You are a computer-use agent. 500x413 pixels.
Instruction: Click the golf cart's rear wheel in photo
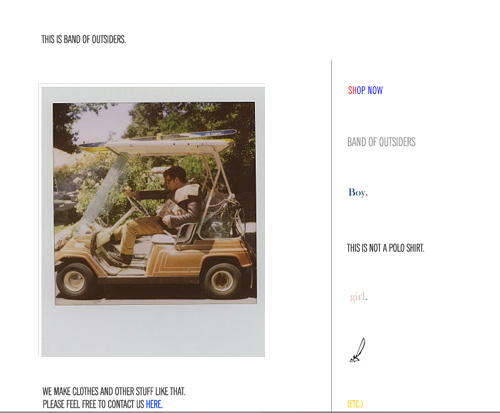(x=222, y=280)
